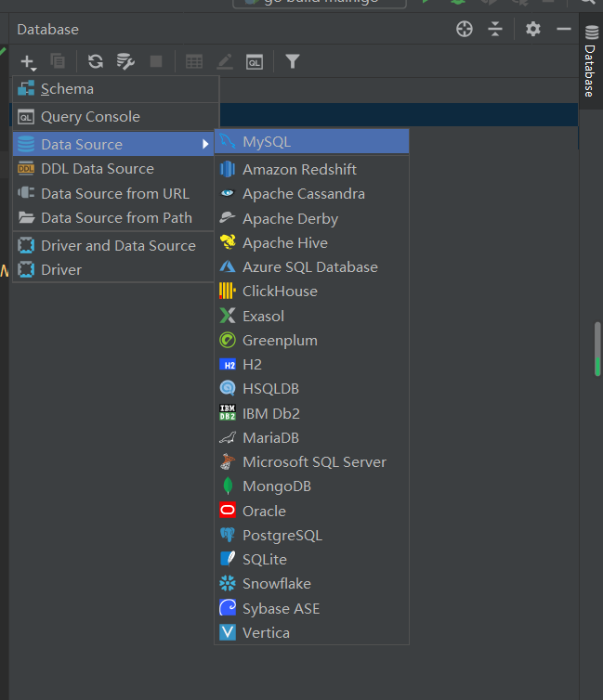Click the Refresh icon in the Database toolbar
This screenshot has width=603, height=700.
(96, 61)
